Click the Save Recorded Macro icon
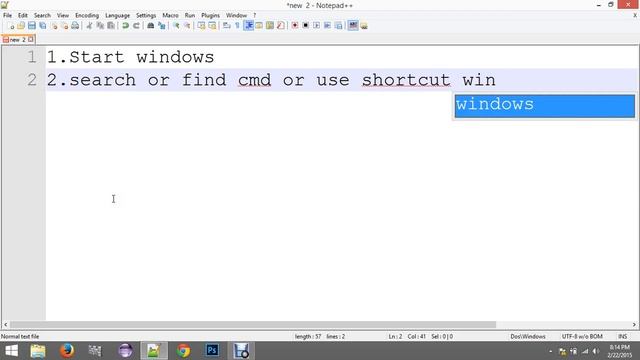The width and height of the screenshot is (640, 360). click(338, 26)
